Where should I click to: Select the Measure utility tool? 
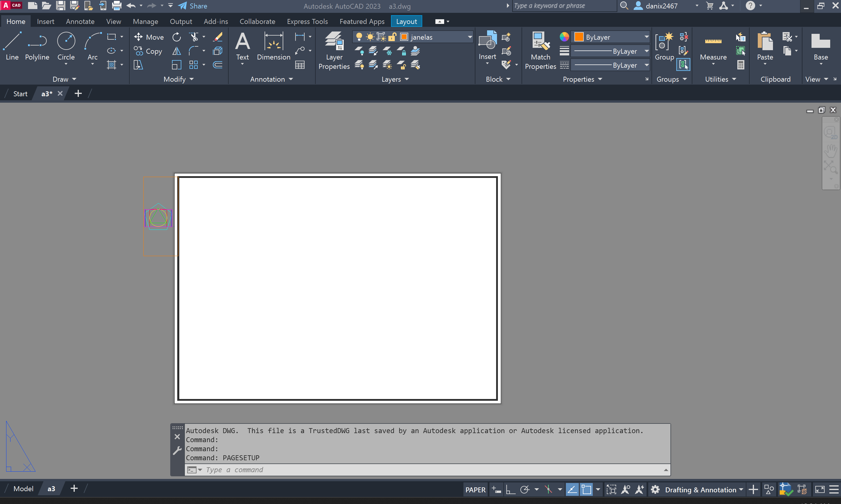click(713, 42)
